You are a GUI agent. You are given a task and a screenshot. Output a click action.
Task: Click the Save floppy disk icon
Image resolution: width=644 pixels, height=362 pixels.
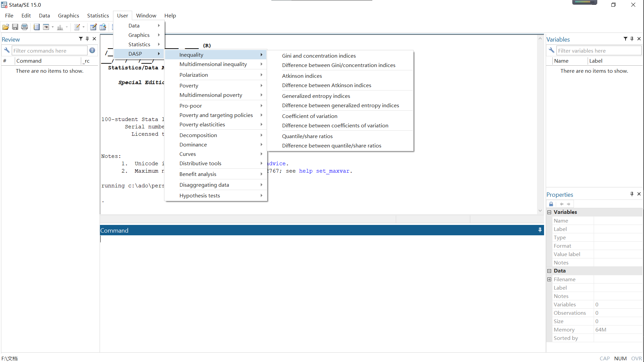(x=15, y=27)
